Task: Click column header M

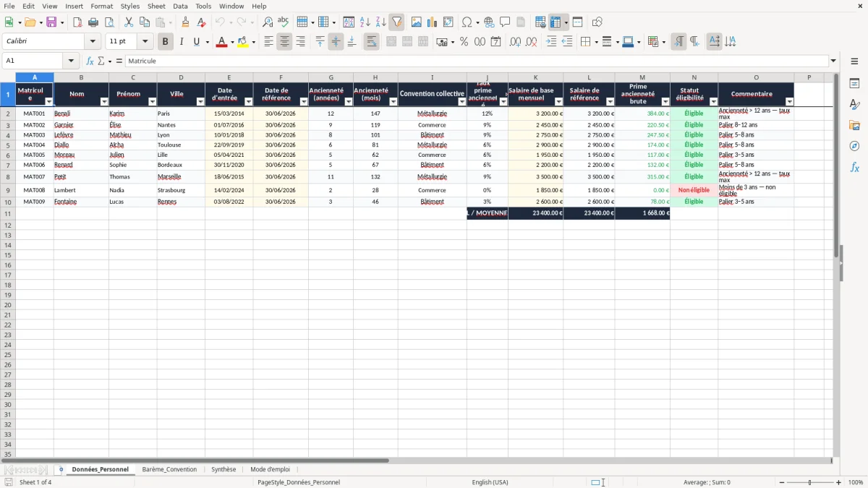Action: pos(642,77)
